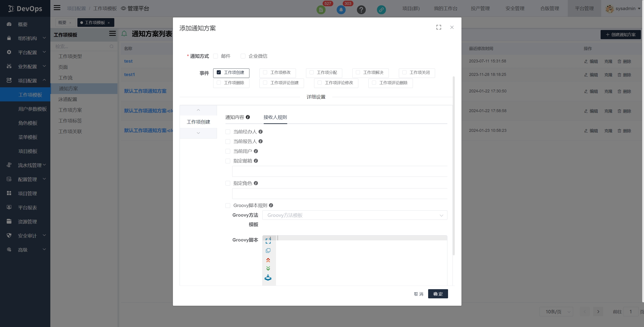Click the green document icon with 527 badge
Screen dimensions: 644x327
(321, 10)
